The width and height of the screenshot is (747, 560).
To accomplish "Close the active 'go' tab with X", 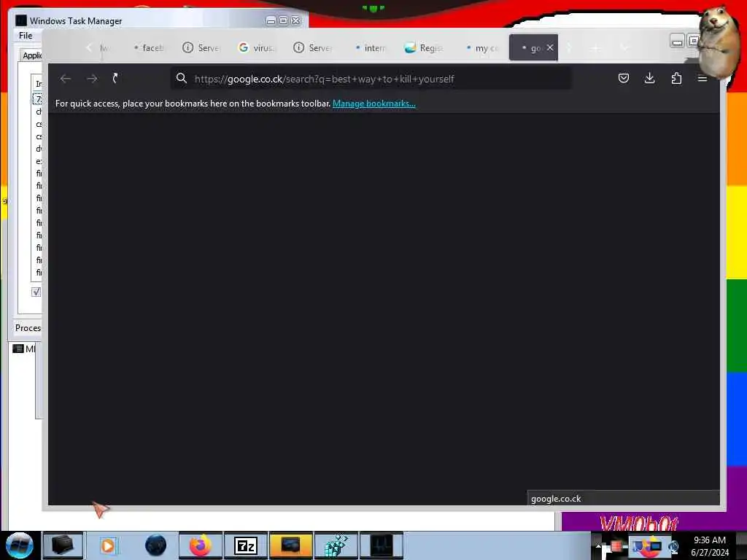I will coord(550,47).
